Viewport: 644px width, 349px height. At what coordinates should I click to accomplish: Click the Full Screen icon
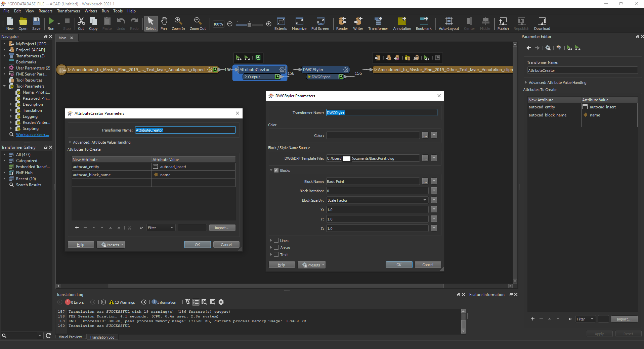click(320, 22)
